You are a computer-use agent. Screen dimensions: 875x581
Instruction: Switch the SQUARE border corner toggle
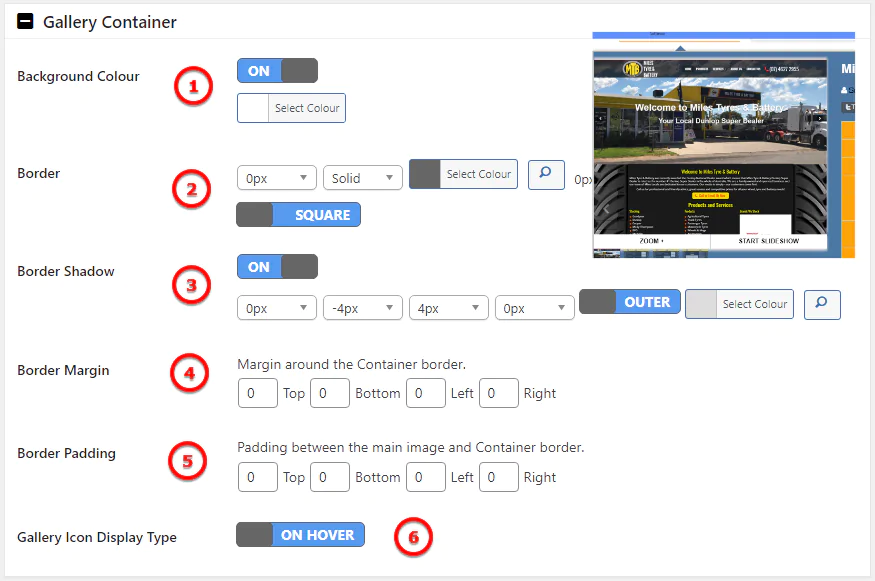click(x=298, y=215)
